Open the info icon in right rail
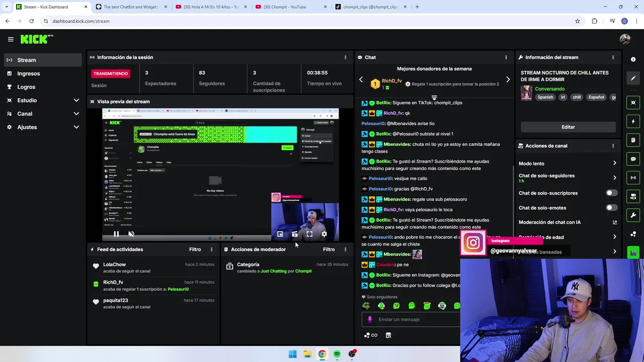Viewport: 644px width, 362px height. pyautogui.click(x=633, y=59)
